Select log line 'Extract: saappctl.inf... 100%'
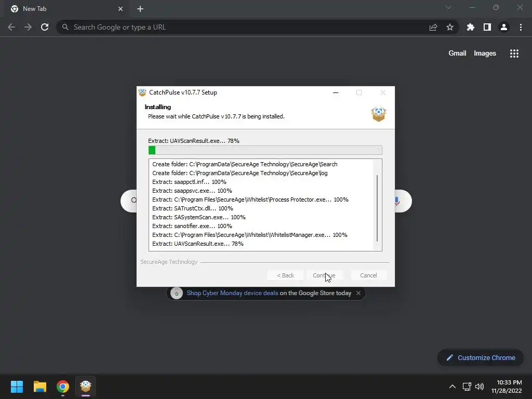 [x=189, y=182]
